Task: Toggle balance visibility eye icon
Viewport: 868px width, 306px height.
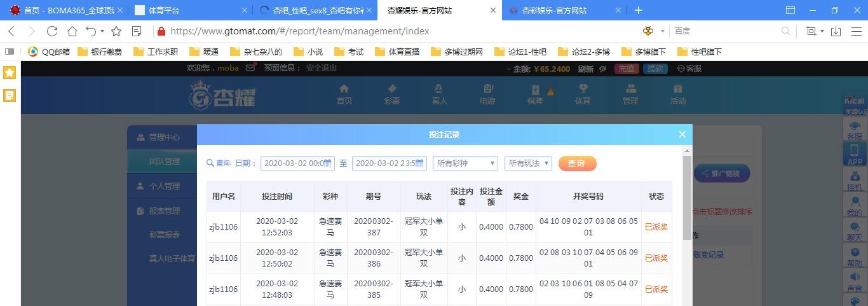Action: (602, 69)
